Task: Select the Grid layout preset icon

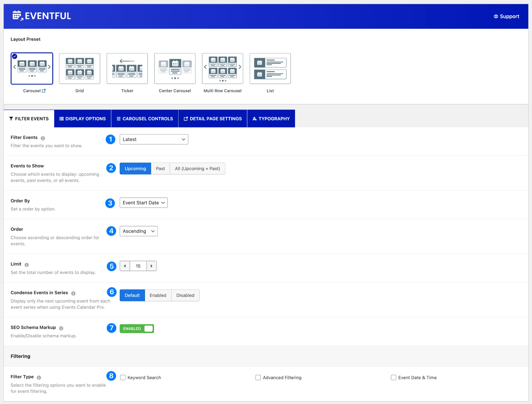Action: point(80,69)
